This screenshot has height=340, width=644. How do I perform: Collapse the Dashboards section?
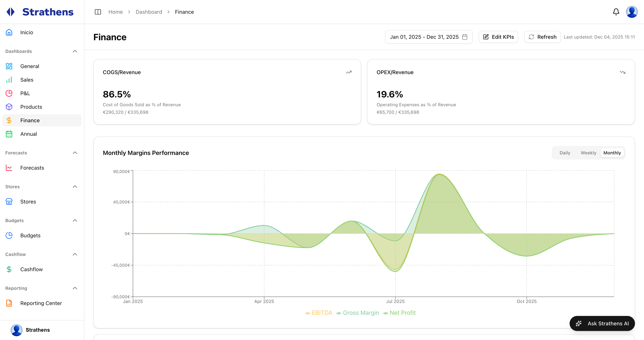pyautogui.click(x=75, y=51)
